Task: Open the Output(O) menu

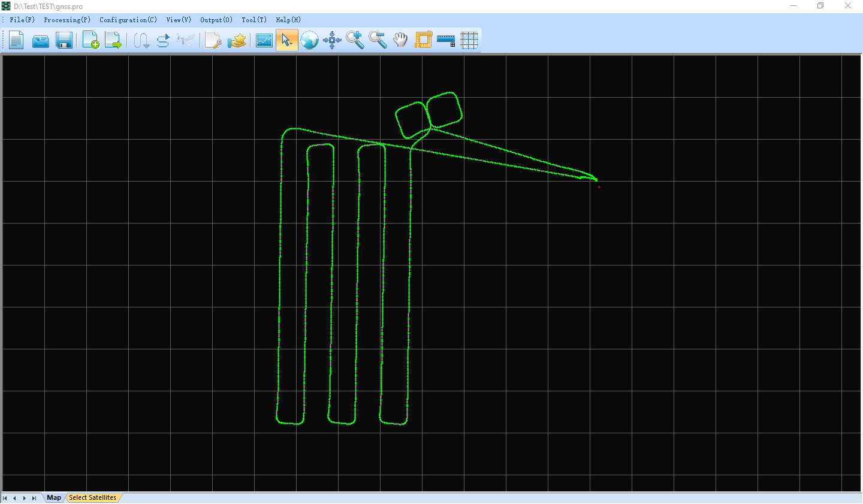Action: (216, 20)
